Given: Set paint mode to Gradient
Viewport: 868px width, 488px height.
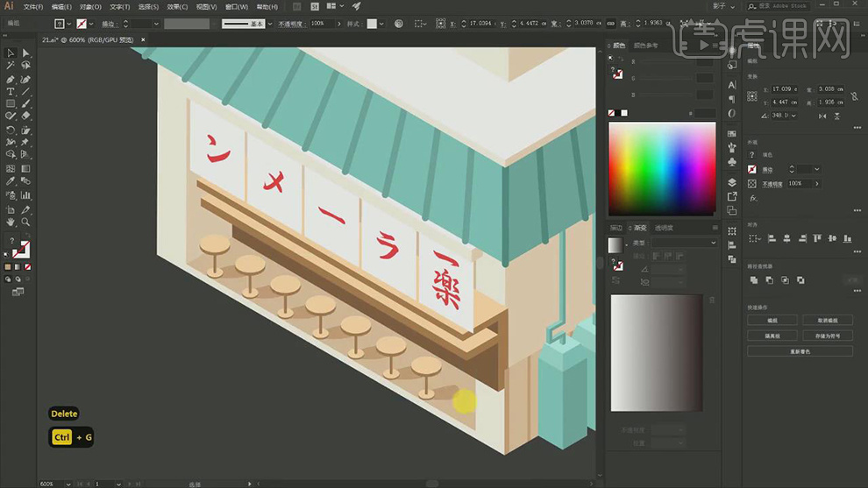Looking at the screenshot, I should 18,266.
